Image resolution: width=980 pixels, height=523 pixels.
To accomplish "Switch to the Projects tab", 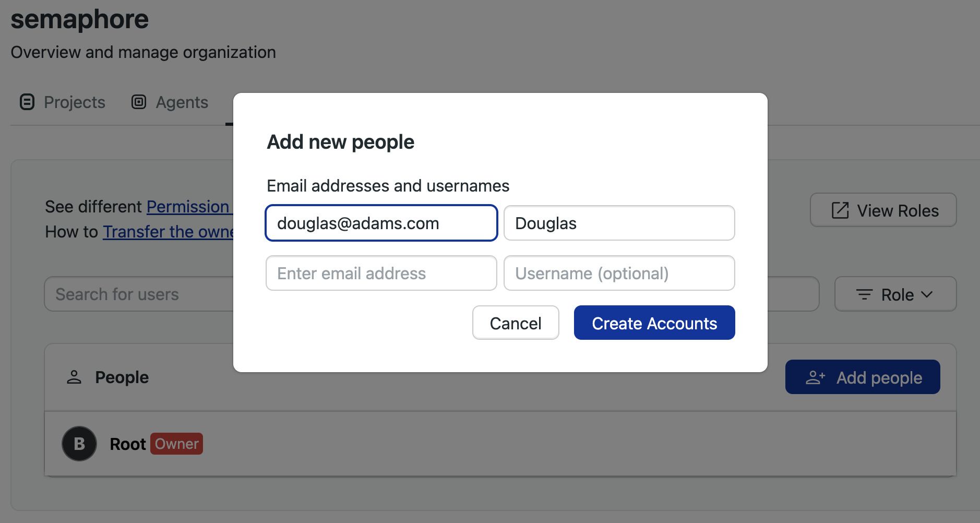I will (63, 102).
